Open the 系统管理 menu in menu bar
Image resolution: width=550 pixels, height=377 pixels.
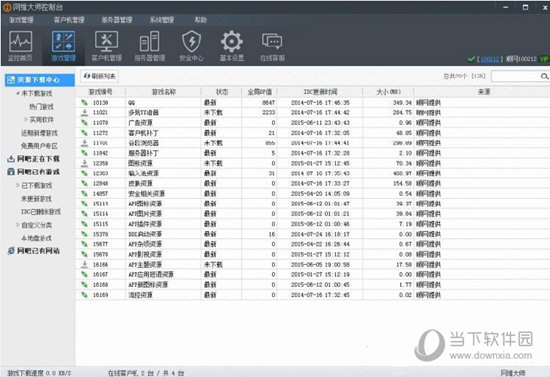(x=162, y=20)
